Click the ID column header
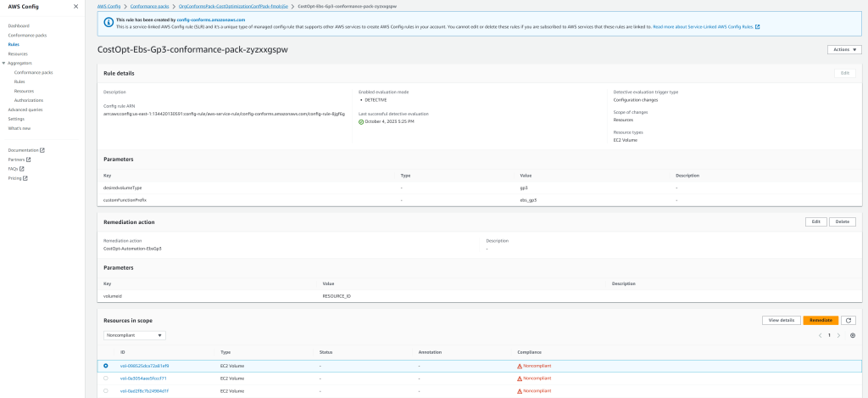Screen dimensions: 868x398 coord(122,352)
